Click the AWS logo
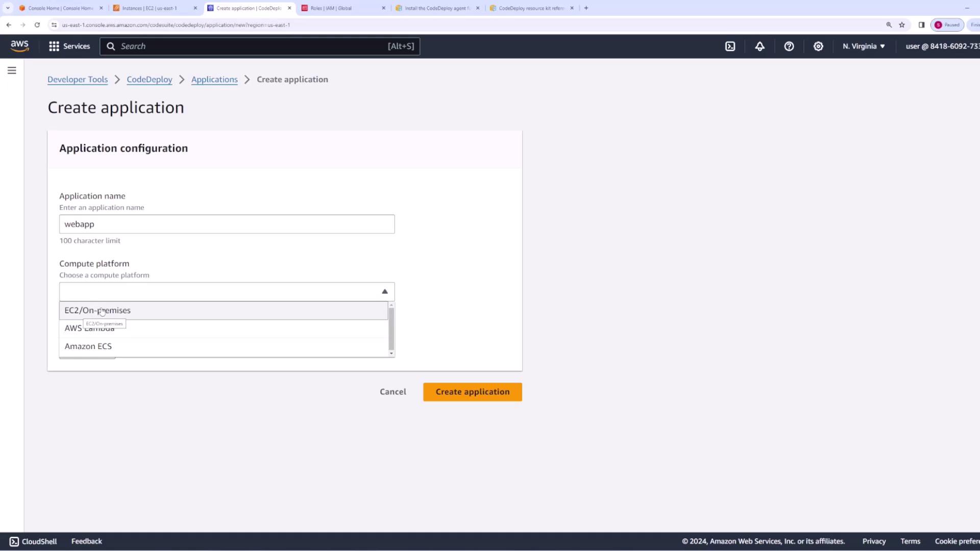 click(20, 46)
